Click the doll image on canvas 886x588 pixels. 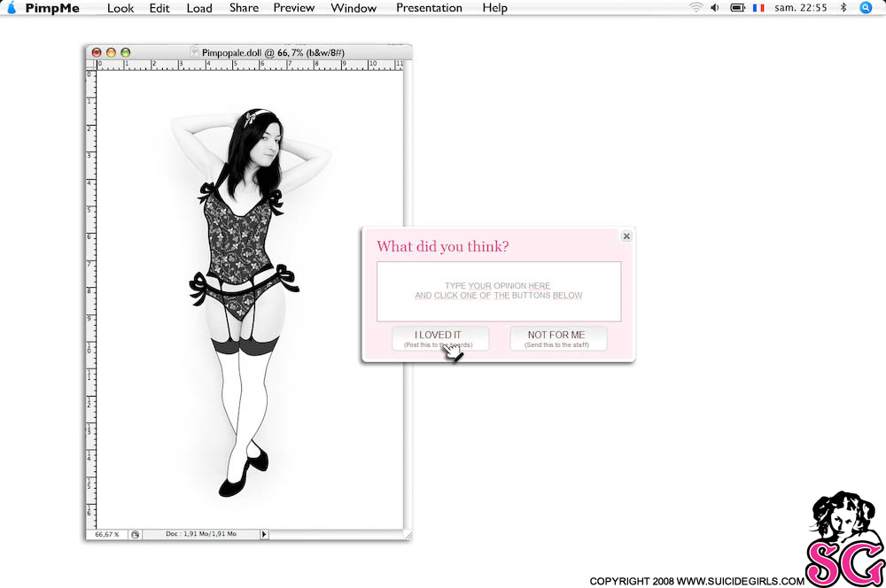point(249,302)
